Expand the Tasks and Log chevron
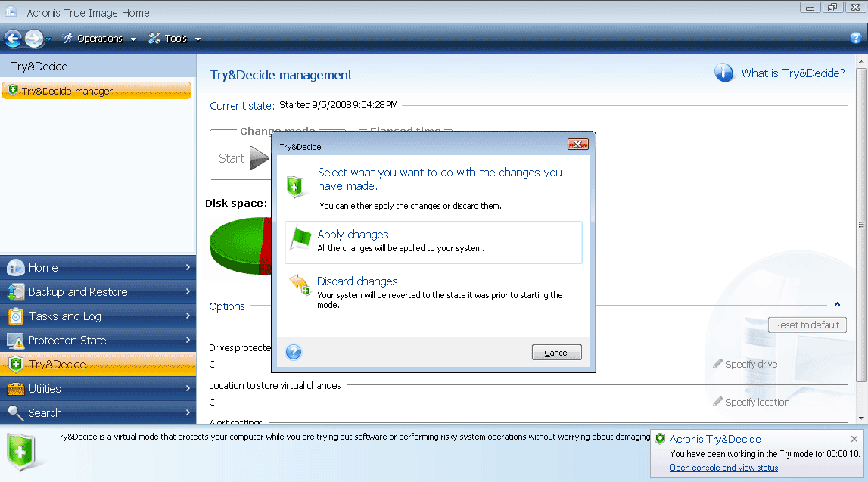Image resolution: width=868 pixels, height=482 pixels. pos(188,316)
